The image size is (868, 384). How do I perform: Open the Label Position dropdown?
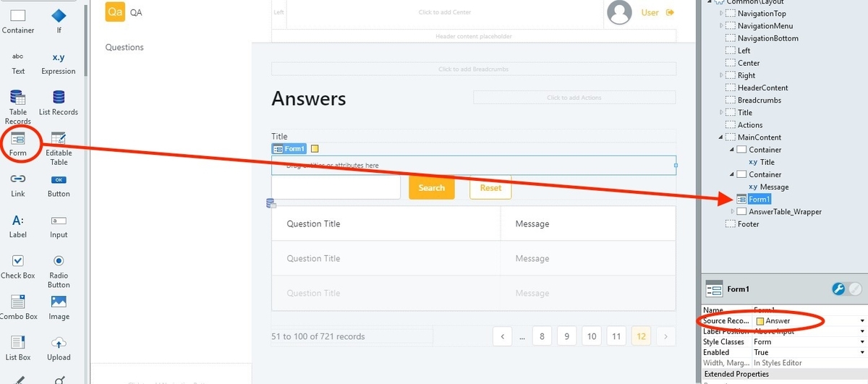862,331
